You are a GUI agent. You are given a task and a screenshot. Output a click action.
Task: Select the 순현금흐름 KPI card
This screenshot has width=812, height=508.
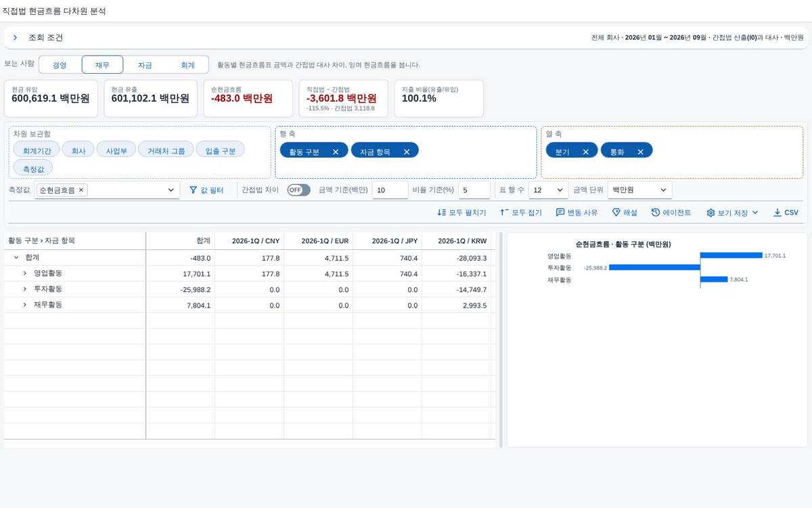coord(248,98)
